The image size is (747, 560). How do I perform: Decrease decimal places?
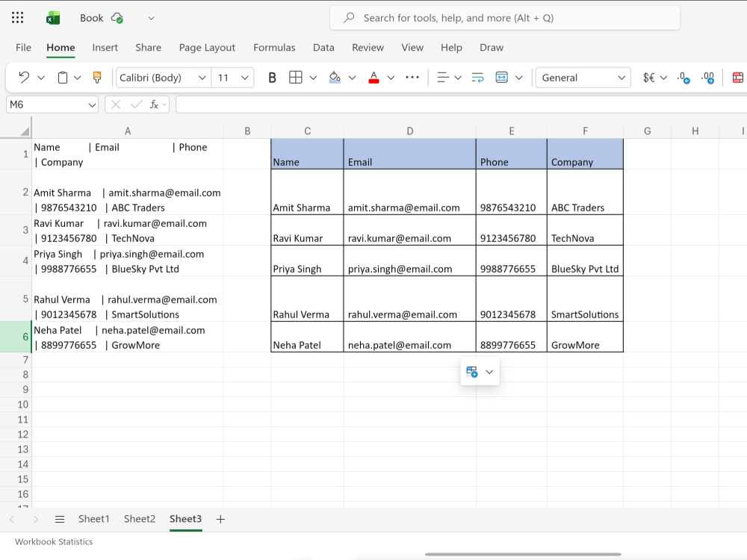click(x=684, y=77)
